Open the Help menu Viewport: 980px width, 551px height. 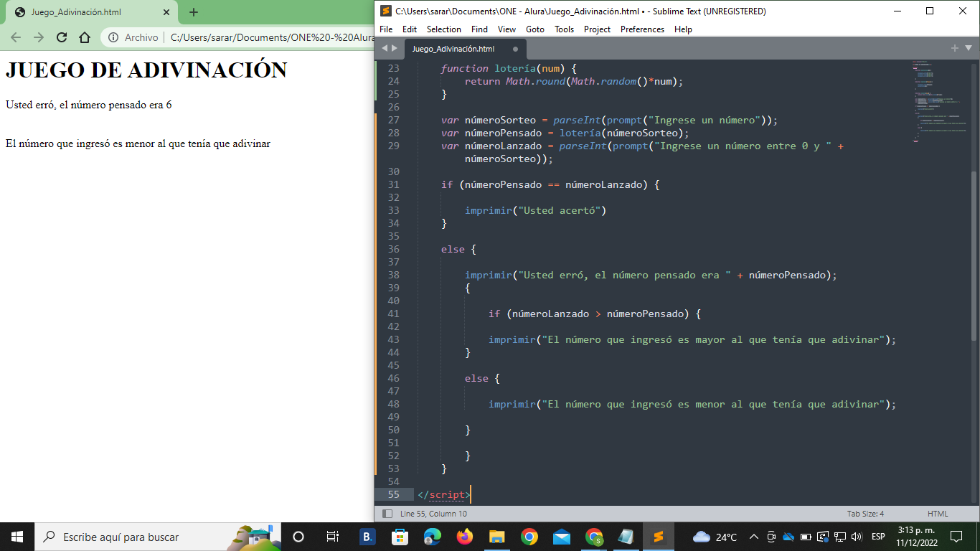pos(684,29)
